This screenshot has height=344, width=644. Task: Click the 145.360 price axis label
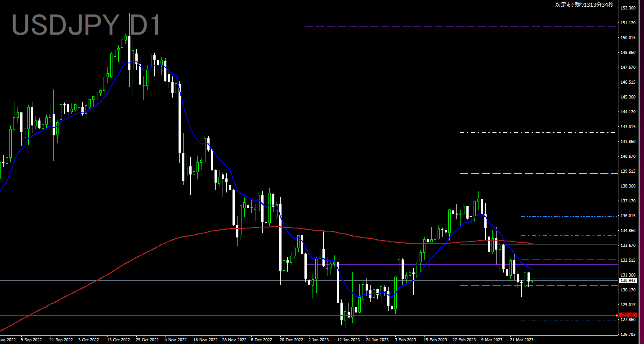pyautogui.click(x=628, y=97)
